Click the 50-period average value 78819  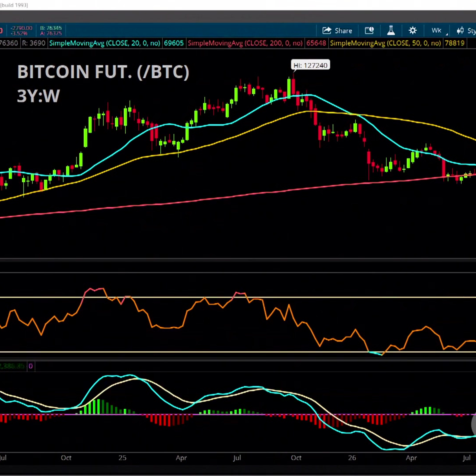coord(455,43)
